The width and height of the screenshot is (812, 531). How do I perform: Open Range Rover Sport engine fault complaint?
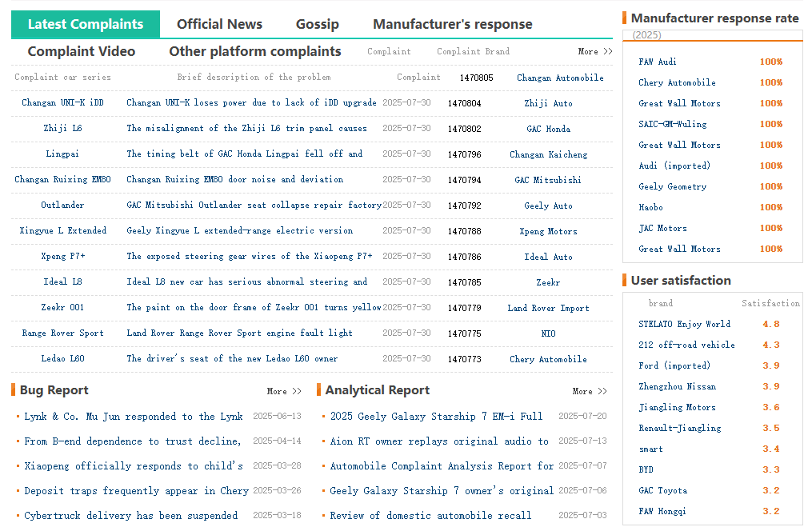[239, 333]
